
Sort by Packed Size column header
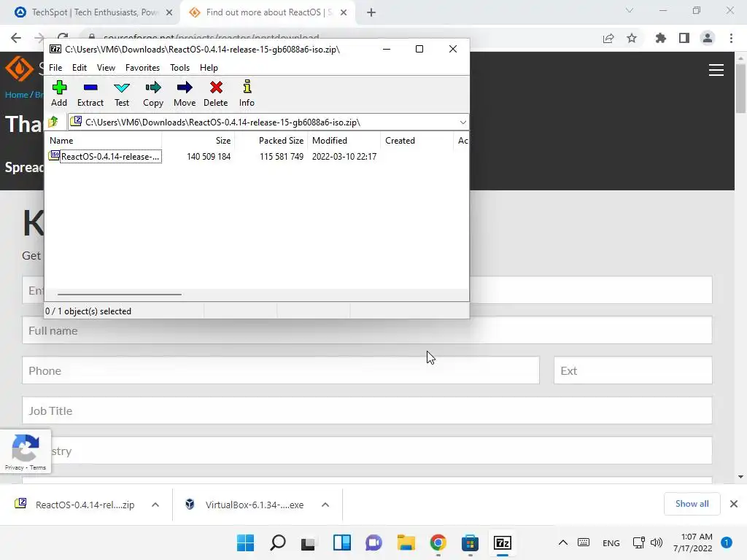click(x=271, y=141)
